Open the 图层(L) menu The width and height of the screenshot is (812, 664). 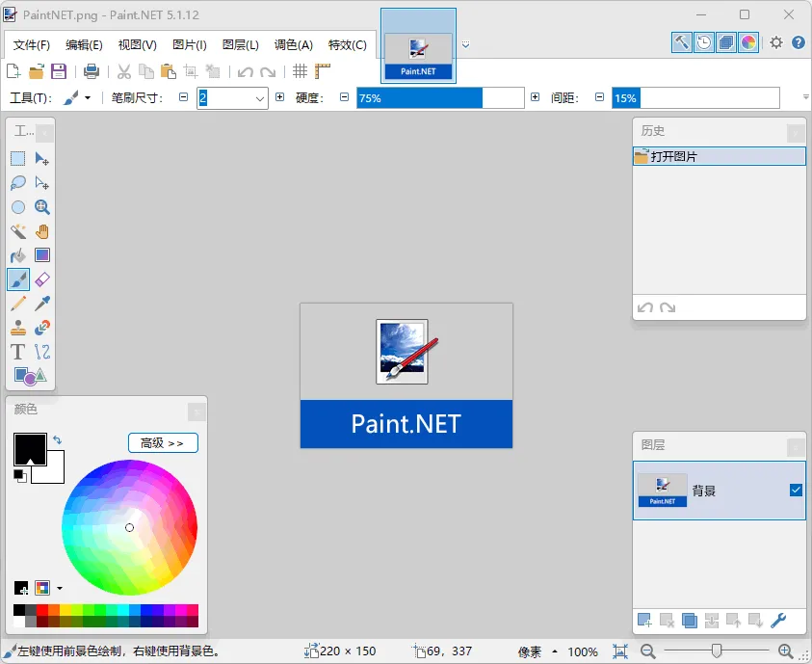pos(240,45)
